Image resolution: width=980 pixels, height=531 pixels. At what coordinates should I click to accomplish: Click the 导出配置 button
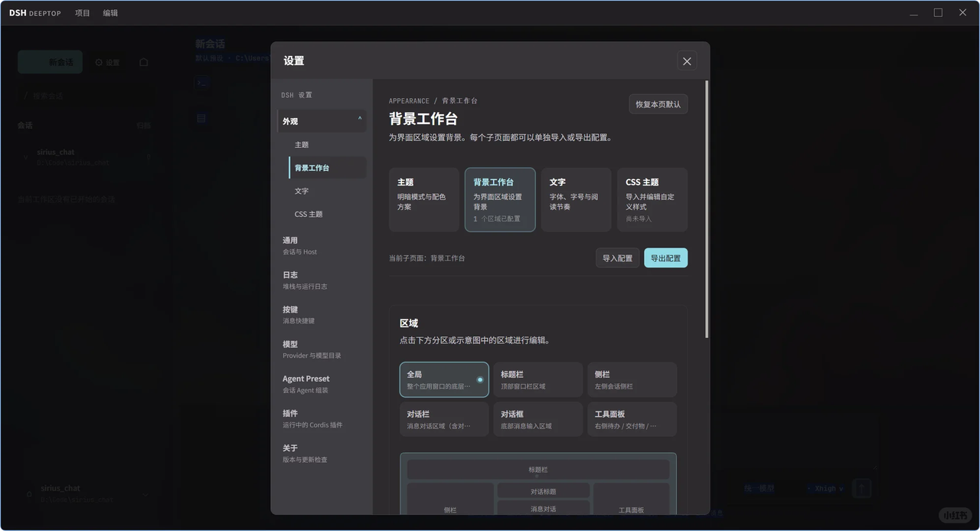click(665, 258)
